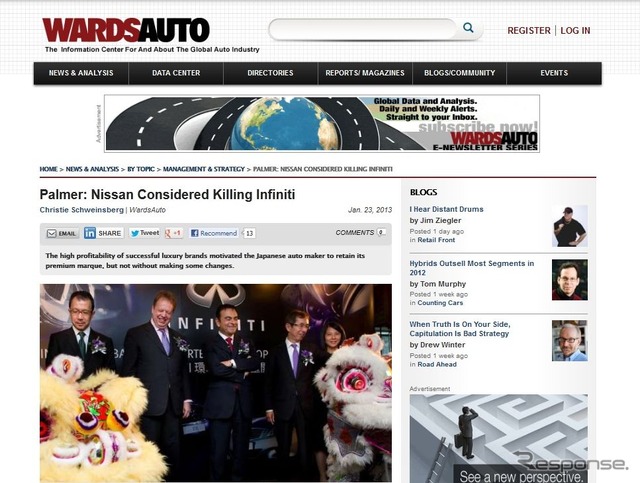Click the Infiniti event article photo
Viewport: 640px width, 483px height.
[x=216, y=383]
